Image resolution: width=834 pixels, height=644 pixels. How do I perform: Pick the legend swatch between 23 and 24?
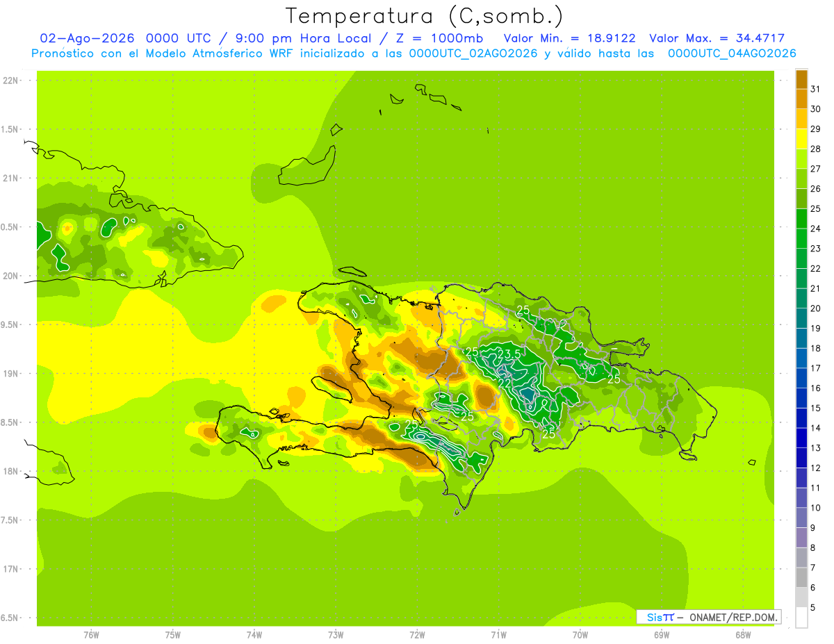(x=801, y=238)
